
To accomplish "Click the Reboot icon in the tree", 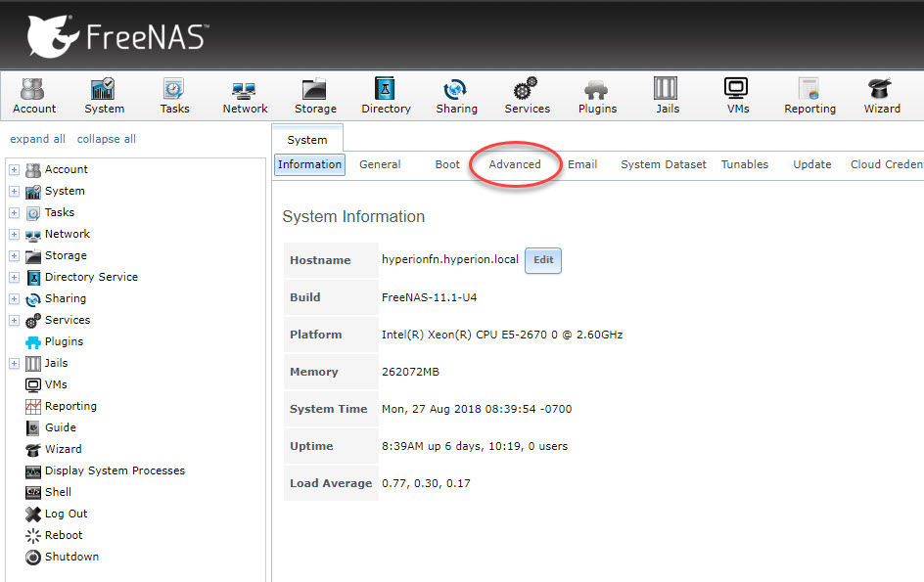I will click(x=33, y=535).
